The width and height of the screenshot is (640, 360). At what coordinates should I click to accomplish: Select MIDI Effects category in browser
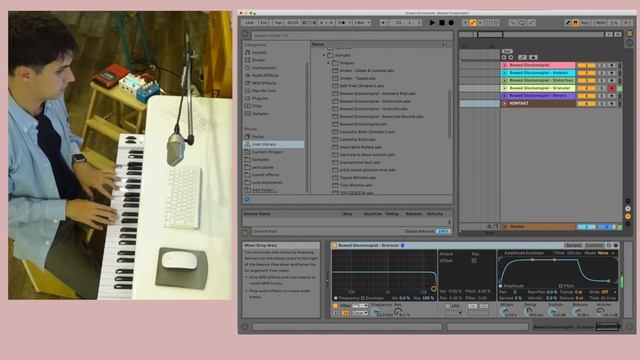264,83
